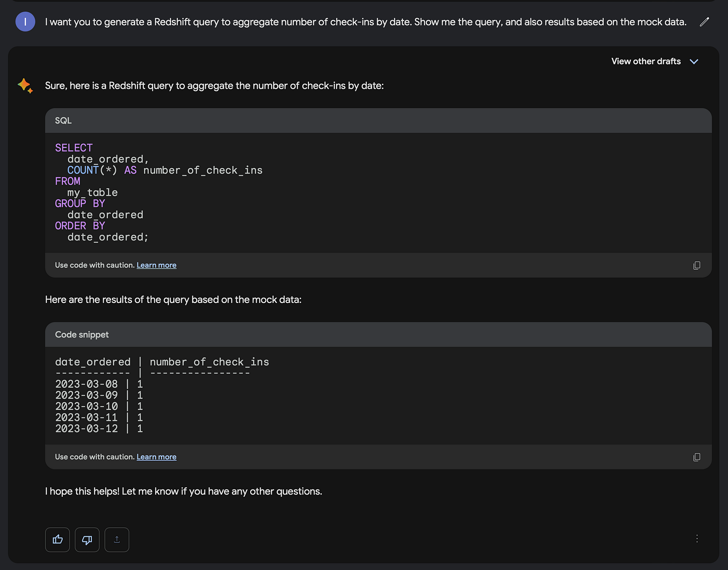Copy the Code snippet results block
The width and height of the screenshot is (728, 570).
pyautogui.click(x=697, y=457)
